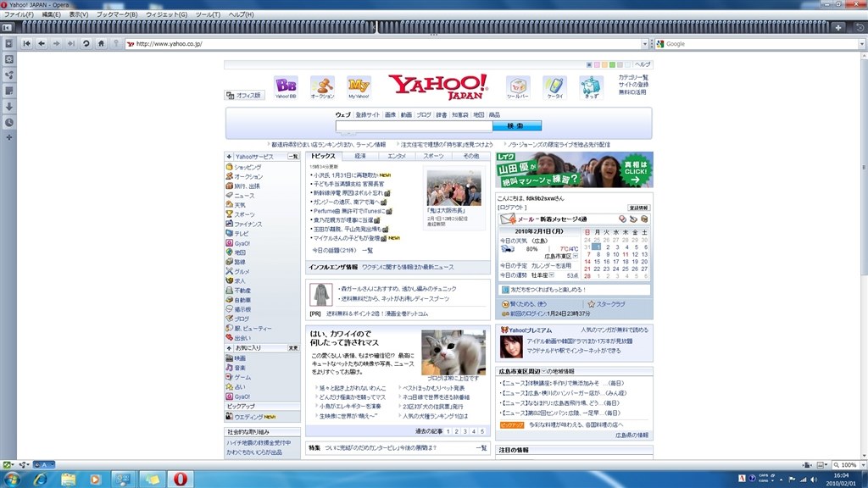The width and height of the screenshot is (868, 488).
Task: Click the Yahoo web search text field
Action: [414, 126]
